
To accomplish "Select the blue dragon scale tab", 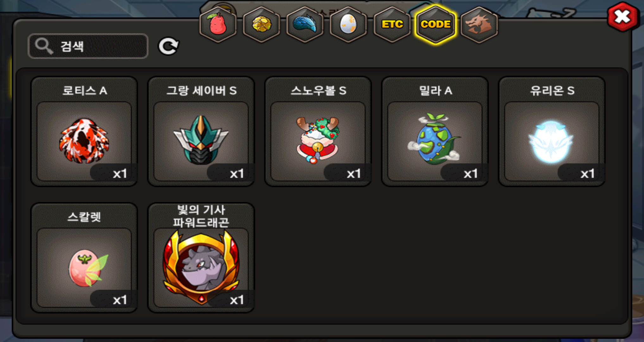I will (x=305, y=25).
